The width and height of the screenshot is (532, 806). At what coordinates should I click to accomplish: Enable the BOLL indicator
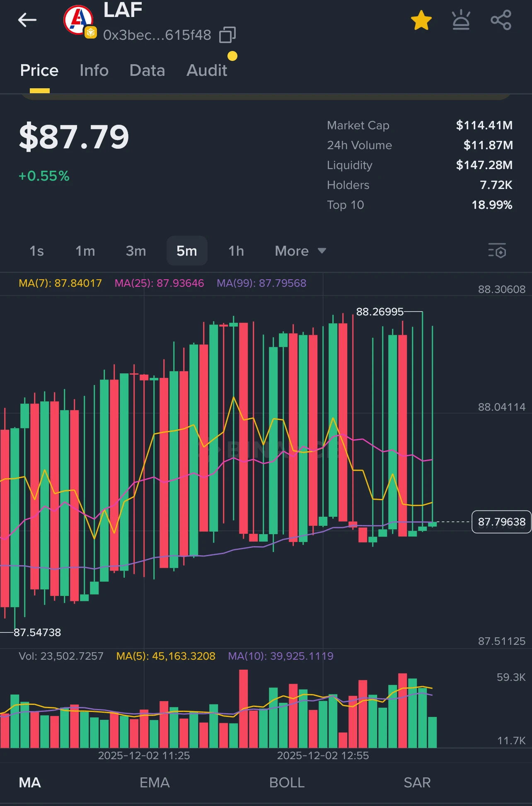pyautogui.click(x=287, y=782)
